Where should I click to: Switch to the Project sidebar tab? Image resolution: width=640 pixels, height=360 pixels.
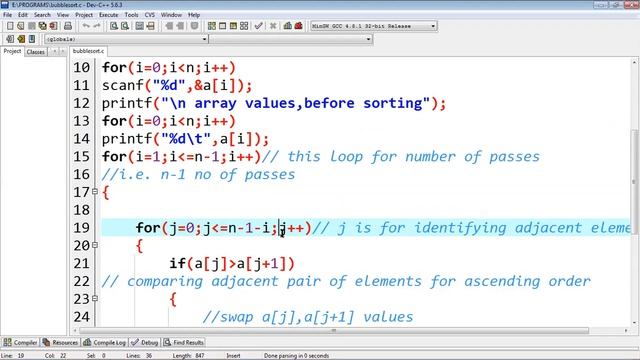tap(12, 51)
